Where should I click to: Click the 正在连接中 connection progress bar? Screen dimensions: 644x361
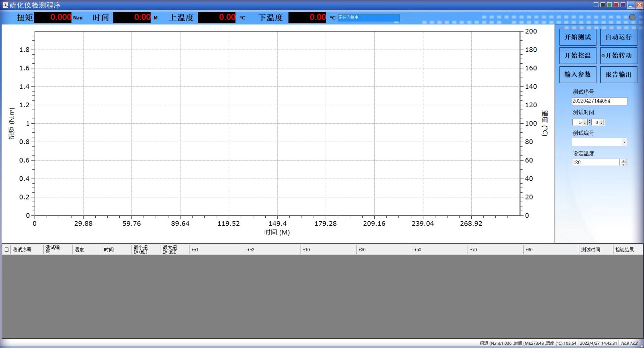pos(368,17)
